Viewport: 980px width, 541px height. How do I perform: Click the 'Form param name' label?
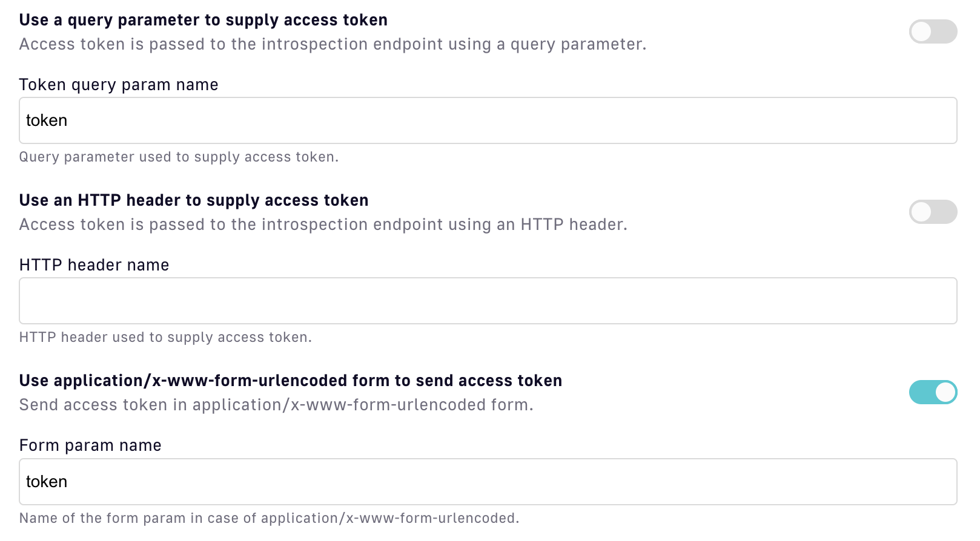90,445
